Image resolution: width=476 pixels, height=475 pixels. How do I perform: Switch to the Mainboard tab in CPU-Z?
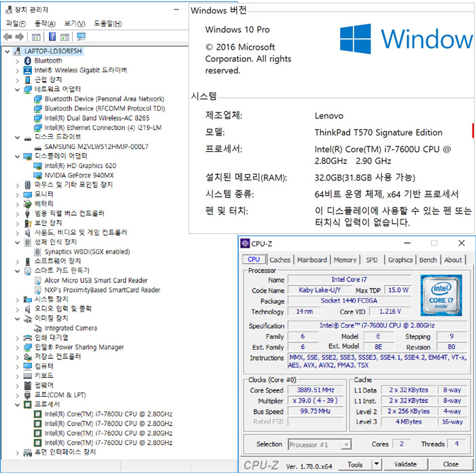[x=312, y=260]
